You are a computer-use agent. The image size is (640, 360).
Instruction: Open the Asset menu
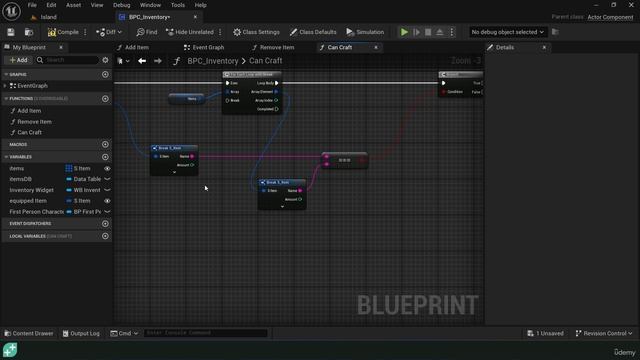pyautogui.click(x=73, y=5)
